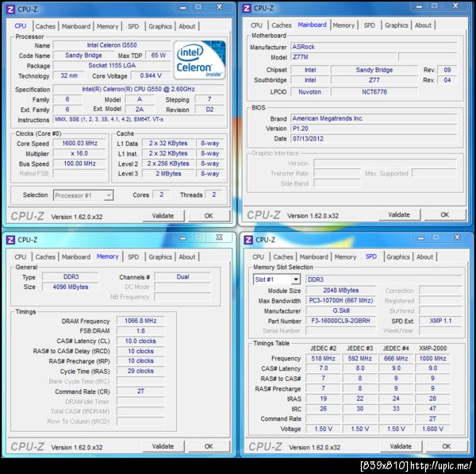Click CPU-Z app icon in SPD window title bar
Screen dimensions: 476x474
pos(248,240)
